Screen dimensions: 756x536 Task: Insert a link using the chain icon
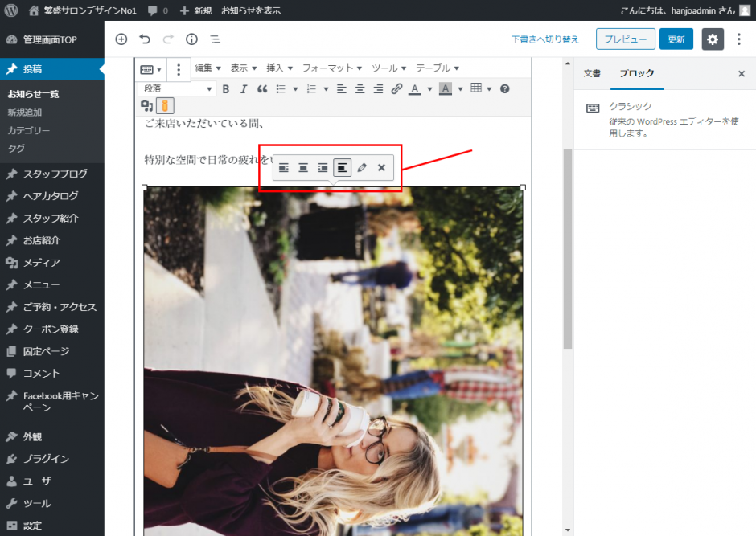(396, 89)
